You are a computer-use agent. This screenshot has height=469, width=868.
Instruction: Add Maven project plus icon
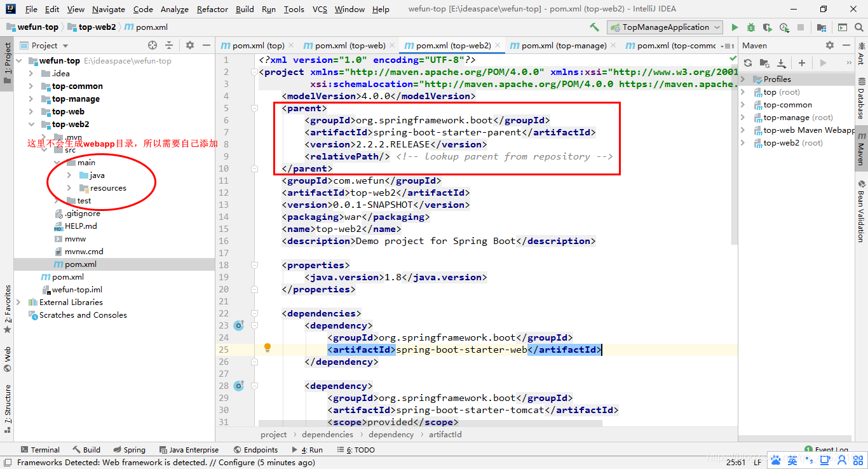coord(802,63)
